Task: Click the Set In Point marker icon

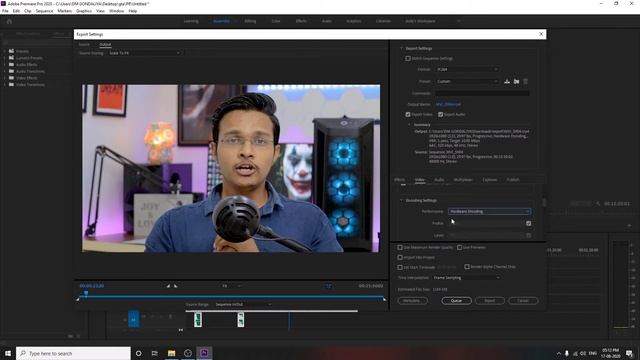Action: click(x=168, y=286)
